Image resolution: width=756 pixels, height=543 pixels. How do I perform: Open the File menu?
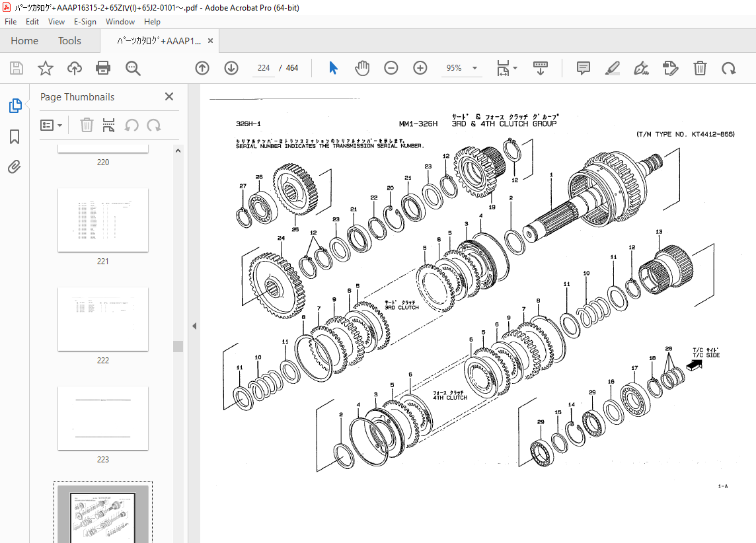click(x=11, y=22)
